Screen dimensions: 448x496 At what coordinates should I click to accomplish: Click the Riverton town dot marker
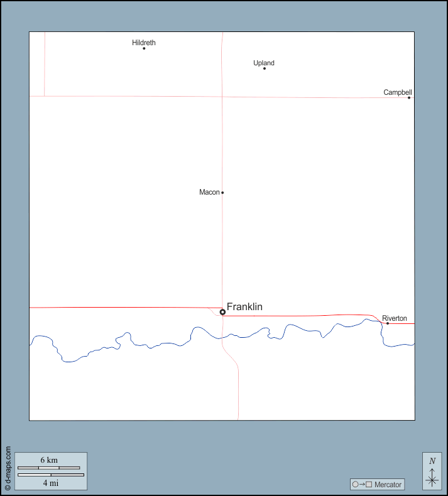388,323
